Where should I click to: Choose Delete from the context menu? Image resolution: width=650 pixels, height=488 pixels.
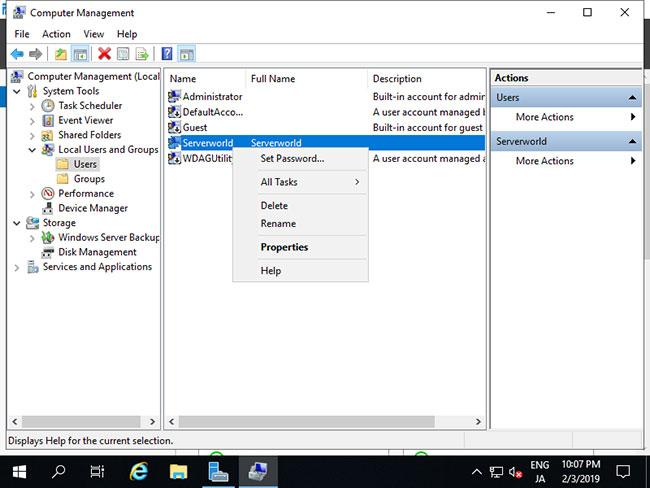tap(301, 206)
